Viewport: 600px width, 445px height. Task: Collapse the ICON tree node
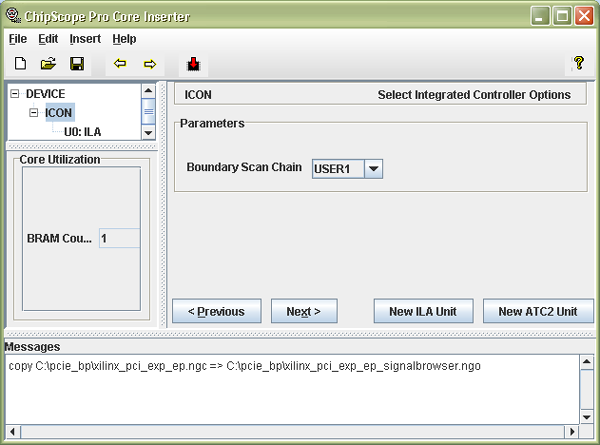pos(34,113)
